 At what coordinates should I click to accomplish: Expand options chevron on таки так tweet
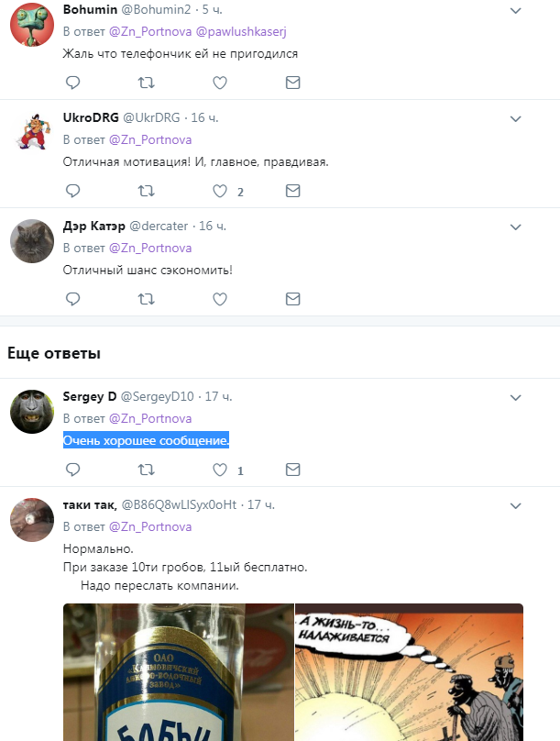click(516, 505)
